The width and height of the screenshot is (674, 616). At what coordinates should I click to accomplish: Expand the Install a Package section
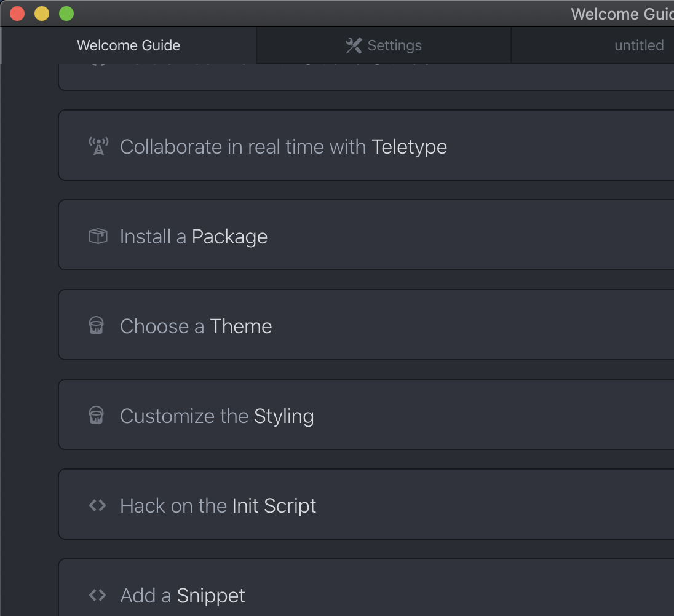click(x=194, y=237)
